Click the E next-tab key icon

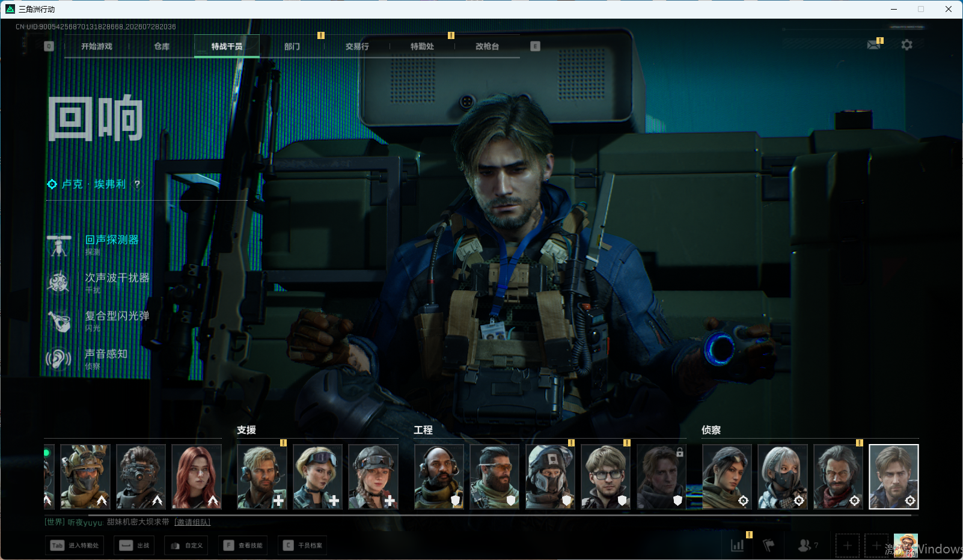(x=535, y=46)
